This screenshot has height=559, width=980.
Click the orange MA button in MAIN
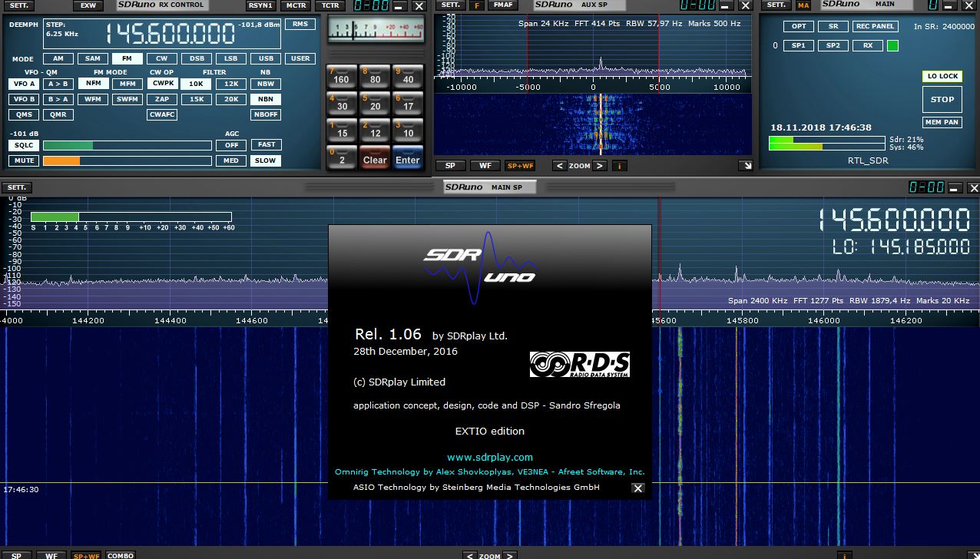pyautogui.click(x=803, y=5)
